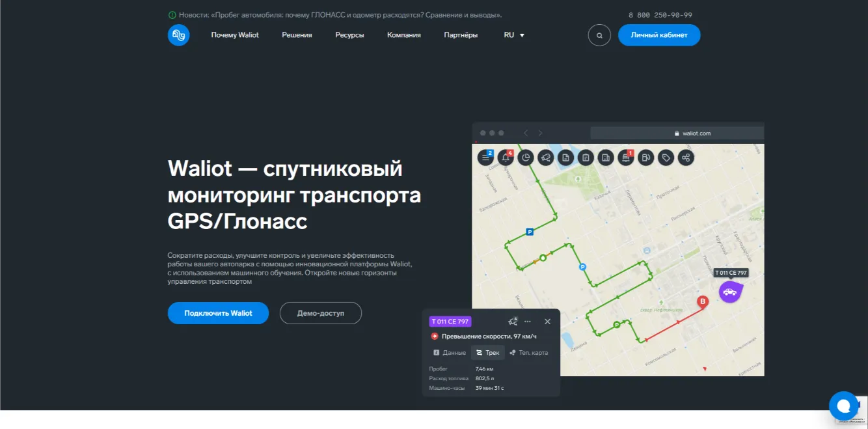The image size is (868, 429).
Task: Open the tag icon in map toolbar
Action: point(666,158)
